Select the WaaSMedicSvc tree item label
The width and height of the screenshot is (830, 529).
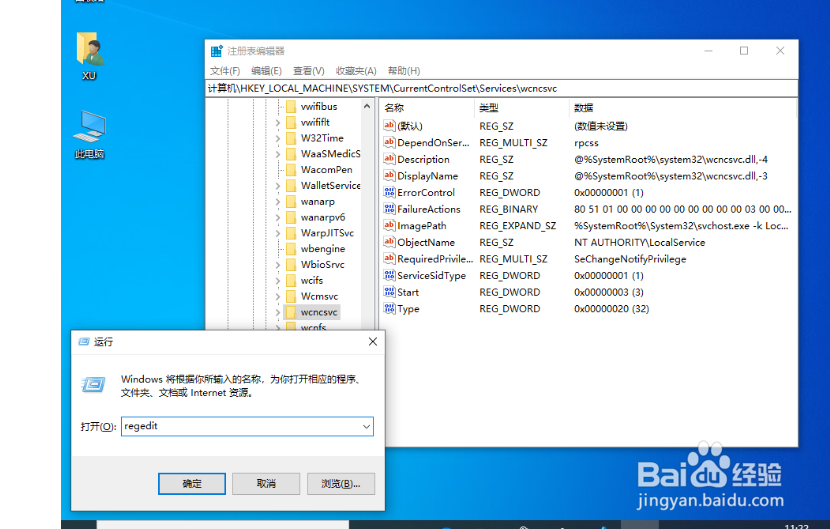[x=330, y=154]
